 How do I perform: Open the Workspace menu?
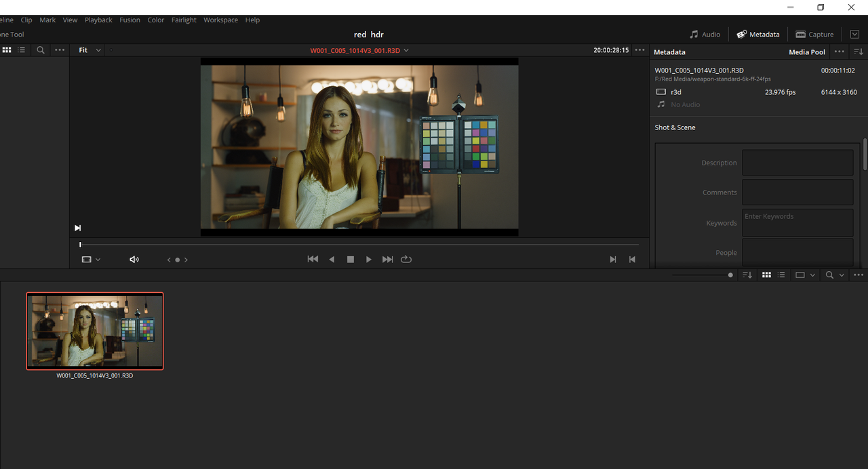click(221, 20)
